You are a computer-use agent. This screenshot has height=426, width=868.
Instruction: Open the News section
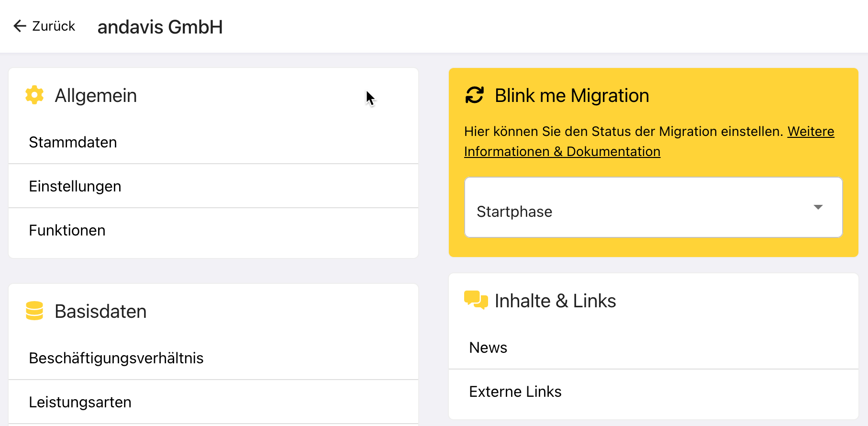point(488,348)
